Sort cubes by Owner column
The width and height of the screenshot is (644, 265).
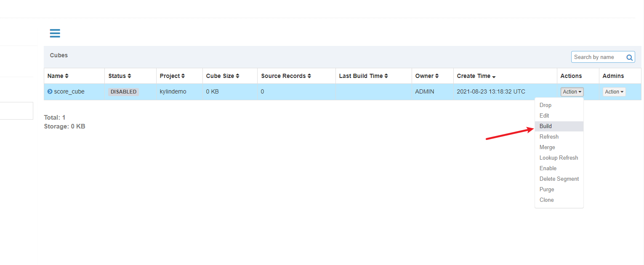[x=427, y=76]
